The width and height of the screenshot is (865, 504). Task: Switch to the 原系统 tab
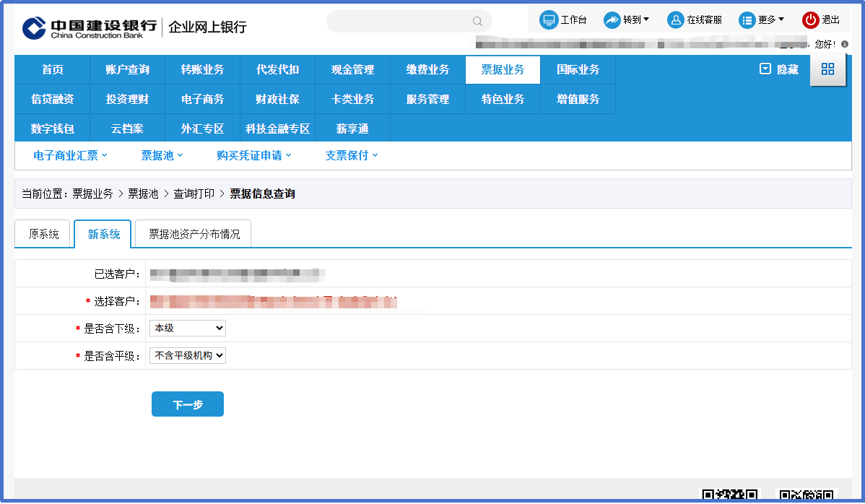44,234
